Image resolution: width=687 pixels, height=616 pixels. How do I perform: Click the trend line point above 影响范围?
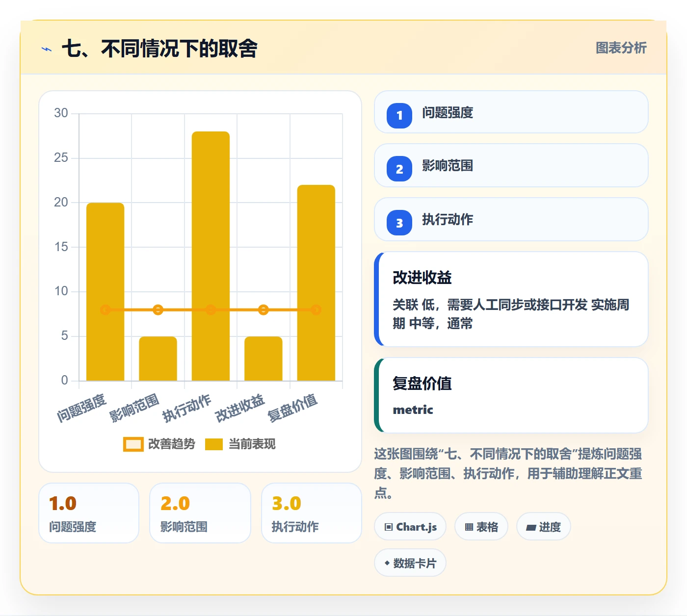(x=158, y=309)
